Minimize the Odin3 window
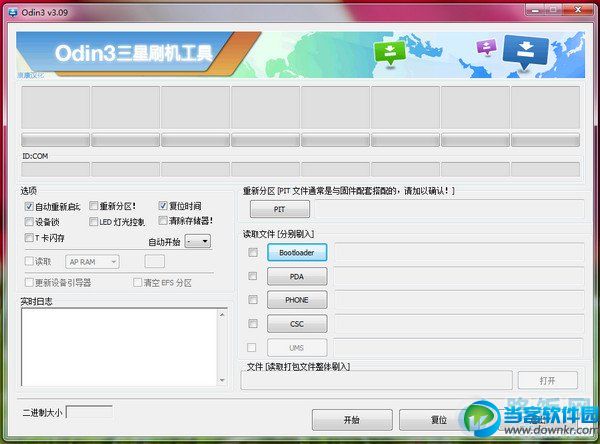 [x=535, y=10]
